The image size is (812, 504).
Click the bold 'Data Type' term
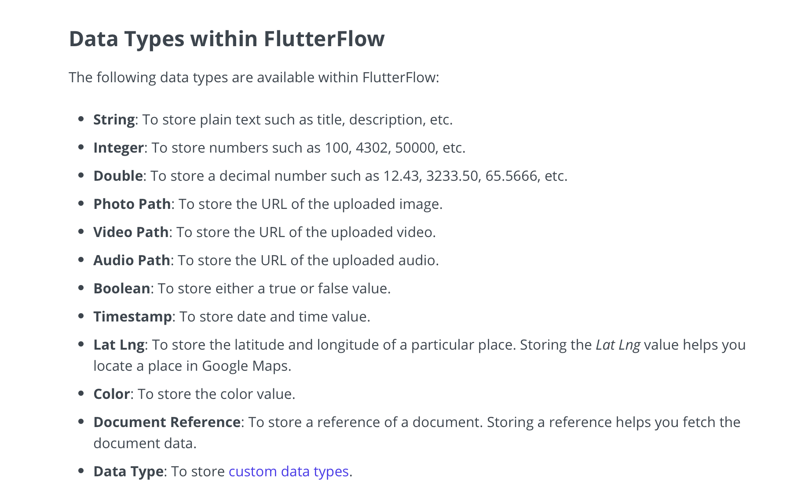tap(128, 471)
